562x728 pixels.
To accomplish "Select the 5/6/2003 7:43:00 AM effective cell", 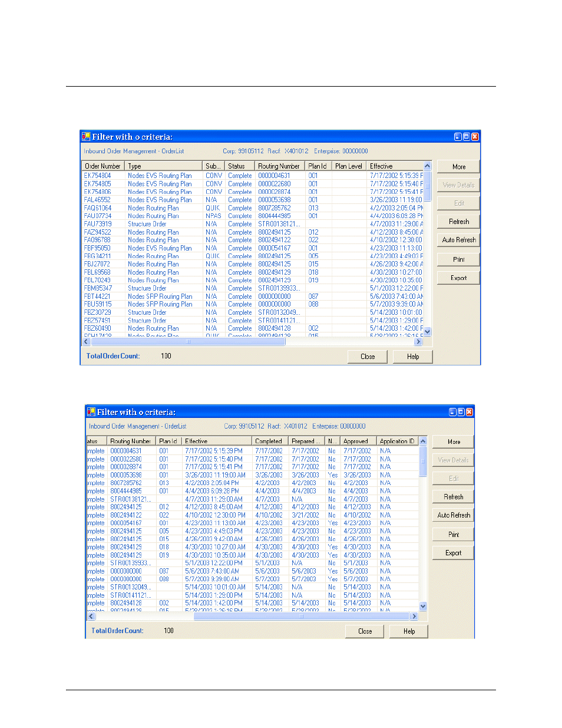I will tap(212, 571).
